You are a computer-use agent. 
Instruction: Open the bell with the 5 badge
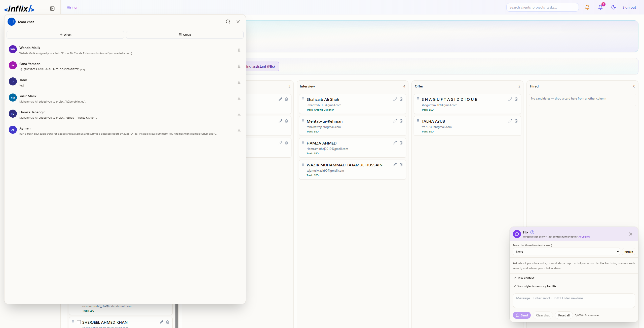[601, 7]
